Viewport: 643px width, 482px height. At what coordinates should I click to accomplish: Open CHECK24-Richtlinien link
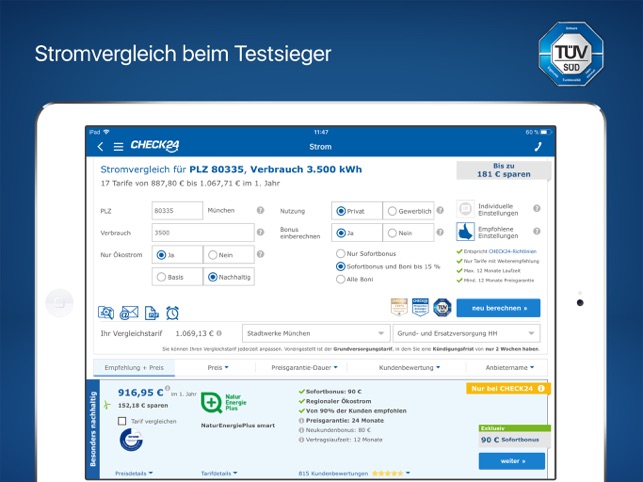[513, 251]
